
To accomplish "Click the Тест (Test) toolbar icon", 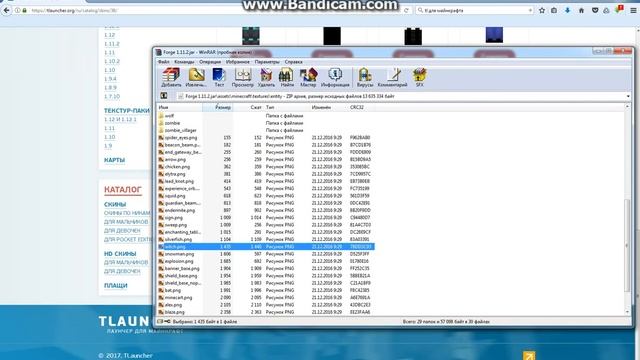I will 219,78.
